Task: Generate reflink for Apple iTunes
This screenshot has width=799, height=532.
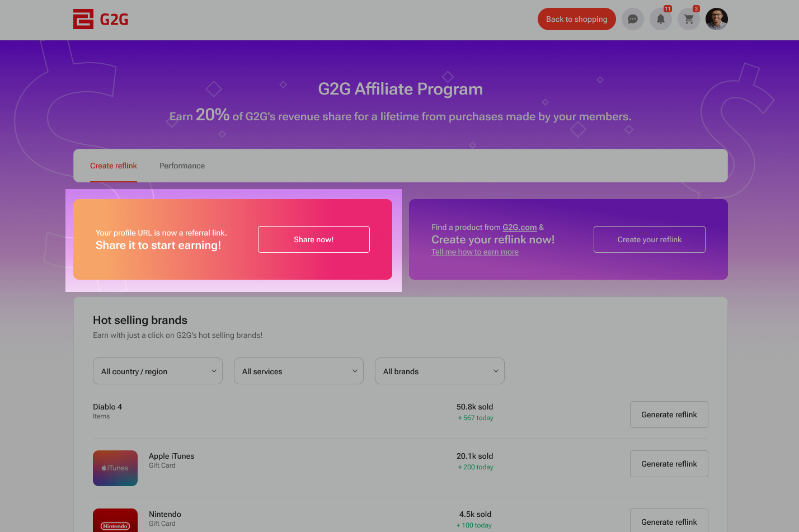Action: pos(669,463)
